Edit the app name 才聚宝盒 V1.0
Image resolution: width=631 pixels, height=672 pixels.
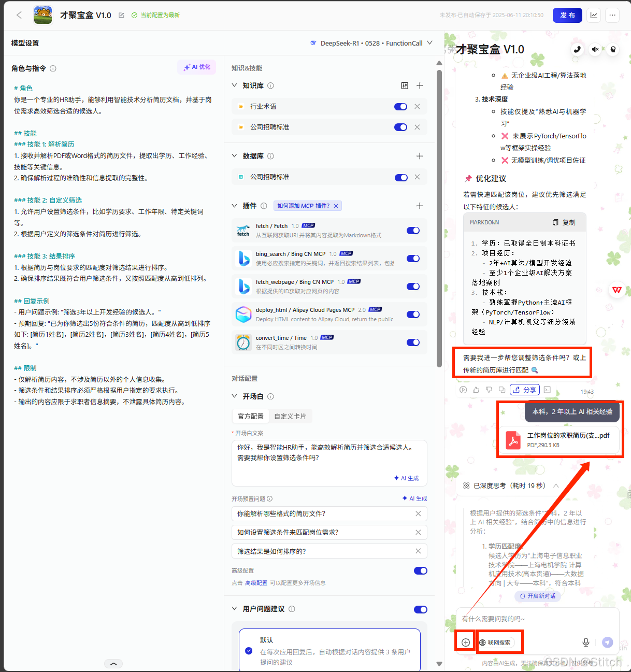[x=121, y=16]
